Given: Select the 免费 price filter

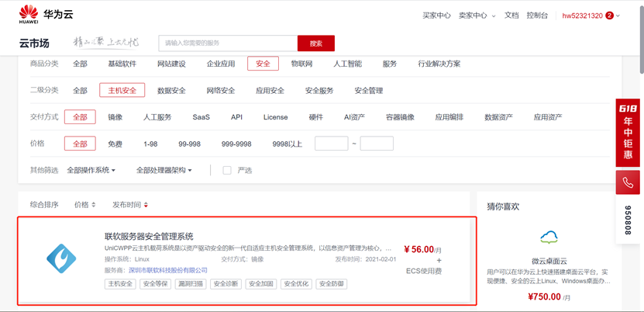Looking at the screenshot, I should [115, 144].
